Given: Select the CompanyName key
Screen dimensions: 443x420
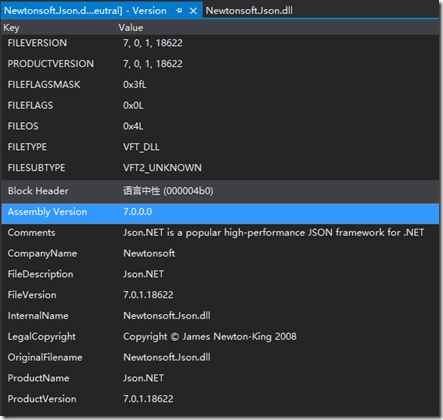Looking at the screenshot, I should pyautogui.click(x=42, y=254).
